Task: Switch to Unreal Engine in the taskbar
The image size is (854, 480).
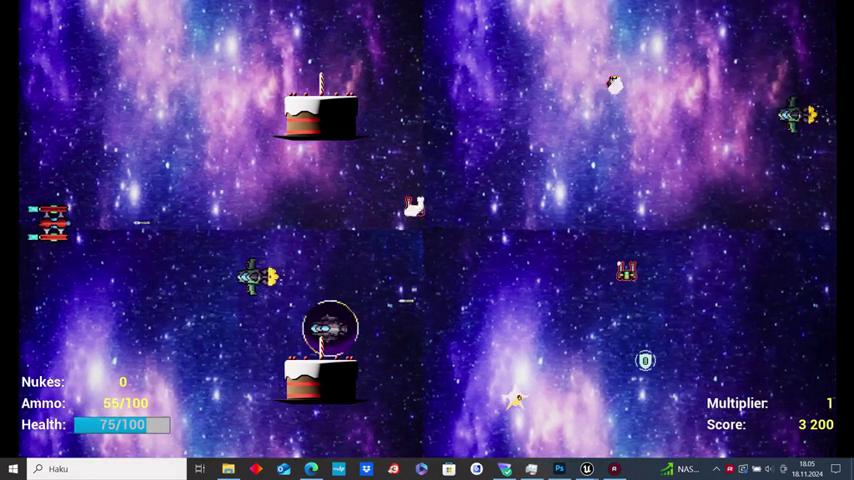Action: point(587,469)
